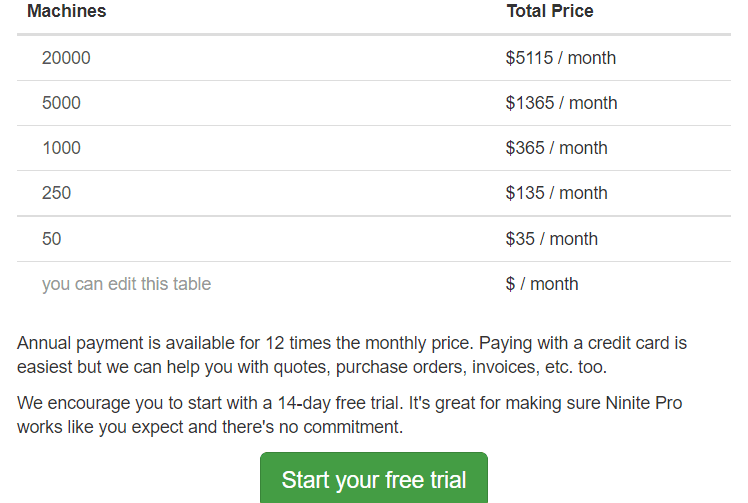Select the $365 / month price cell
The width and height of the screenshot is (748, 503).
(x=557, y=148)
